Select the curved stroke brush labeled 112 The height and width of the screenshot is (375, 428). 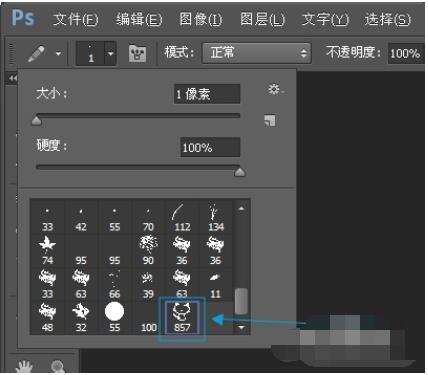point(182,218)
